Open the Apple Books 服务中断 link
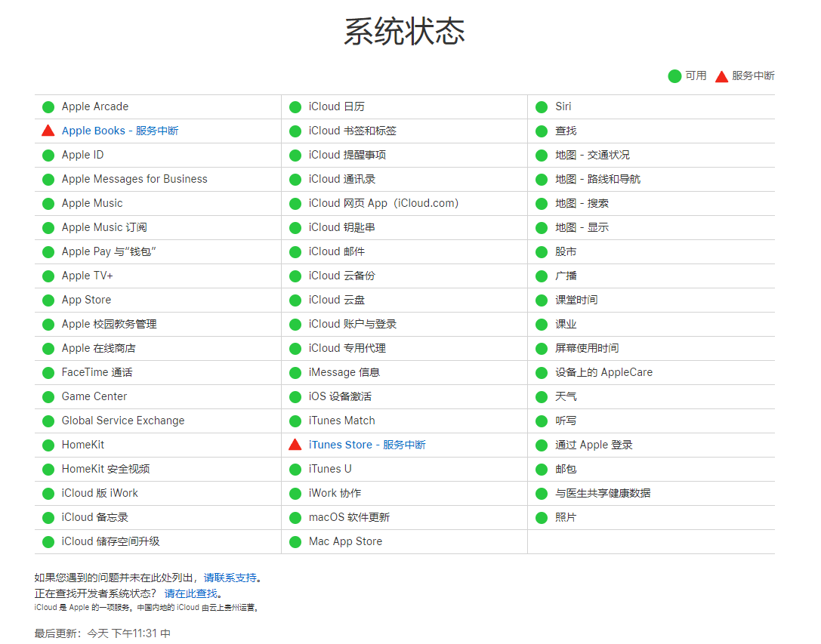This screenshot has width=821, height=644. (120, 131)
